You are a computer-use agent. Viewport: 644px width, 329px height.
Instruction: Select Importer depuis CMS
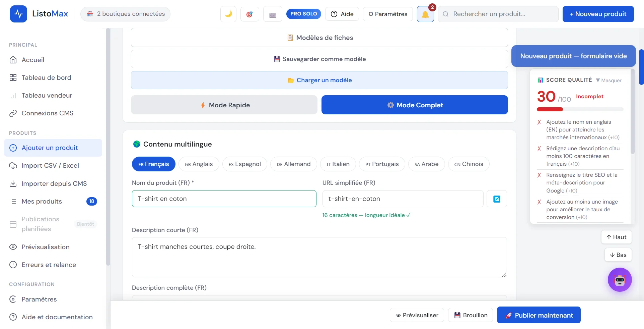click(x=53, y=183)
